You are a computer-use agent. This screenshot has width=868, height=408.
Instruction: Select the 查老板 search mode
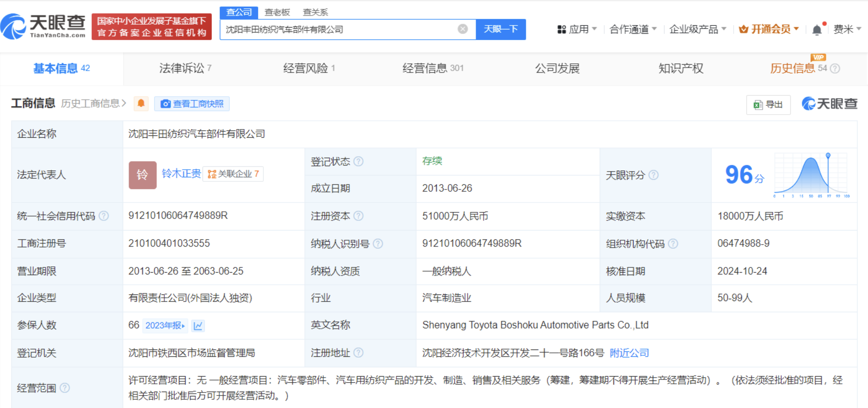tap(277, 12)
